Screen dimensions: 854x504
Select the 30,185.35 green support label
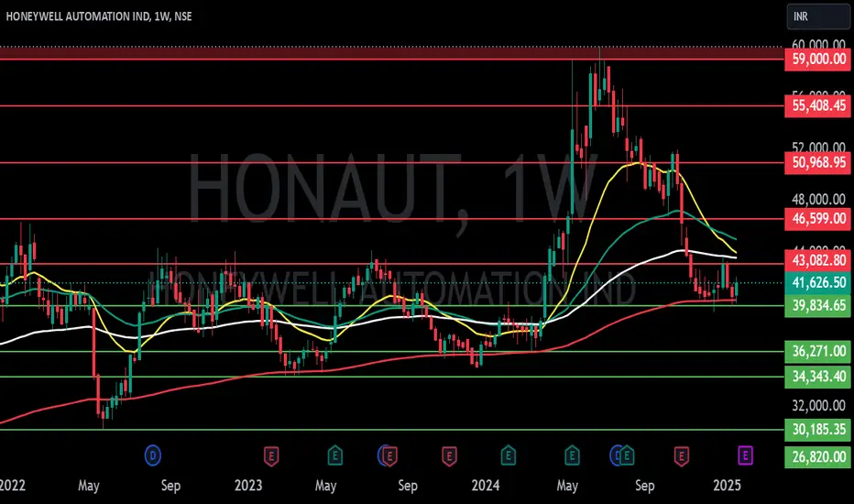tap(818, 430)
